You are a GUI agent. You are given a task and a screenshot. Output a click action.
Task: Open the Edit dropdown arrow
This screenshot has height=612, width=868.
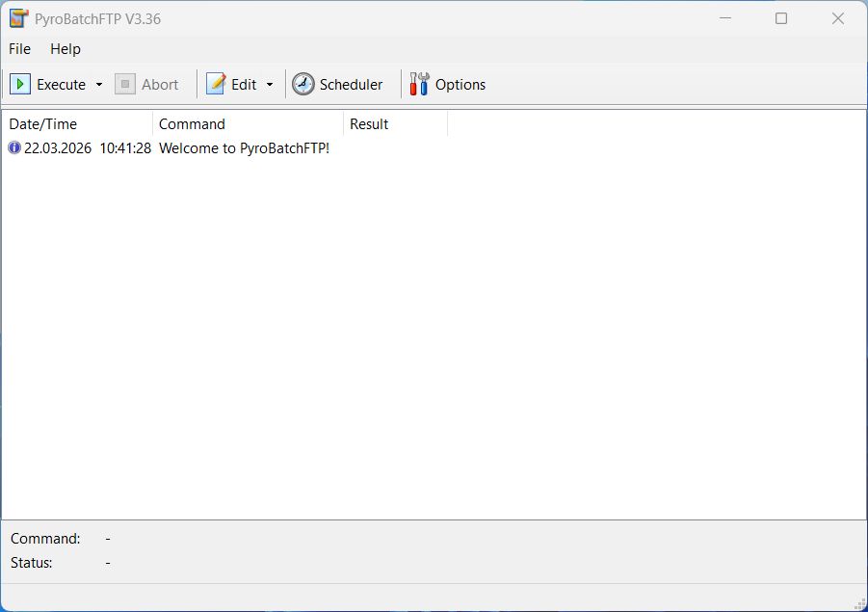click(x=270, y=85)
